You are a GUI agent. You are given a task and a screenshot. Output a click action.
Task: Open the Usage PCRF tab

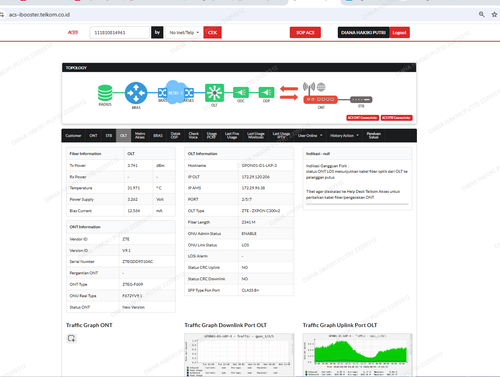point(211,136)
